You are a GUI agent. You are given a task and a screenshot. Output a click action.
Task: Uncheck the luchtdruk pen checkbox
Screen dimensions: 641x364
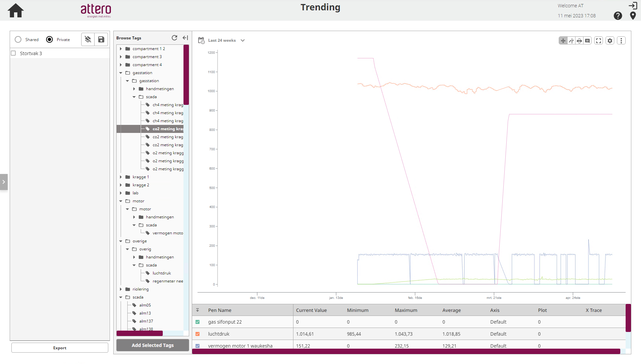pyautogui.click(x=198, y=334)
